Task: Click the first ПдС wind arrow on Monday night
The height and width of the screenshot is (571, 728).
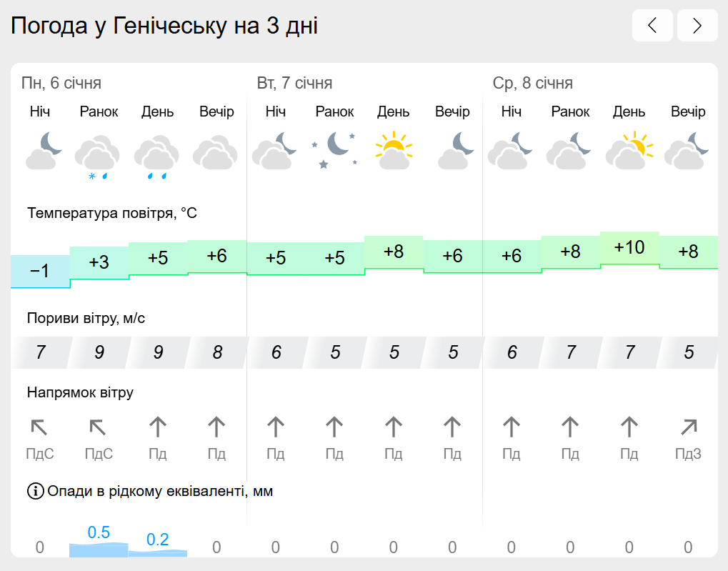Action: pos(39,427)
